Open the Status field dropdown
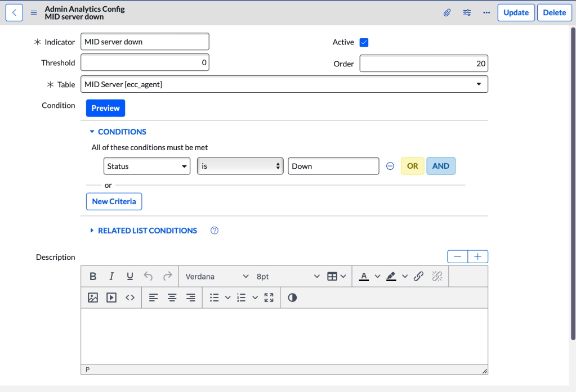The width and height of the screenshot is (576, 392). [x=146, y=166]
